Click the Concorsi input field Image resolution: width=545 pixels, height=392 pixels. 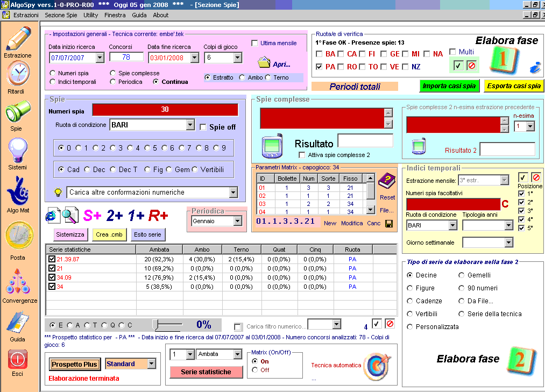click(126, 57)
